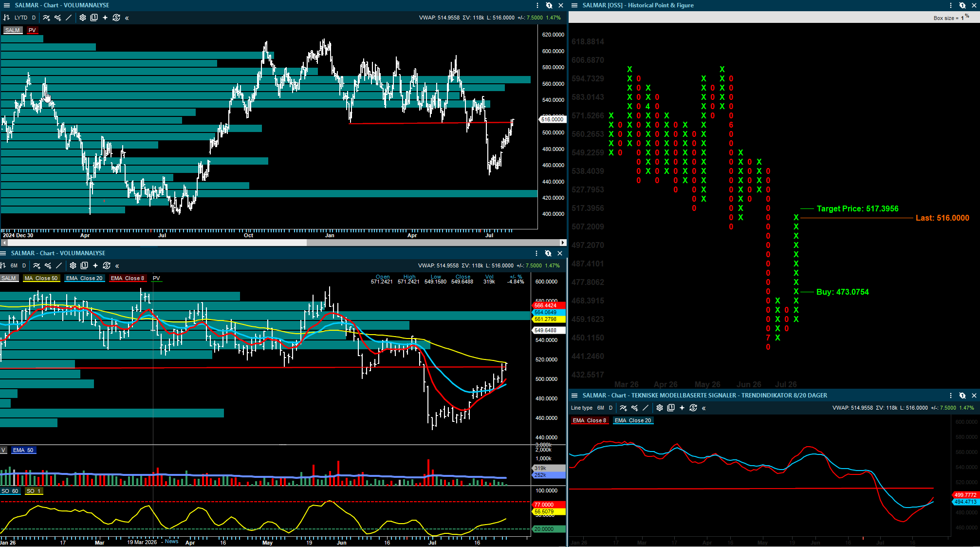980x547 pixels.
Task: Toggle EMA Close 20 legend in bottom-left chart
Action: 84,278
